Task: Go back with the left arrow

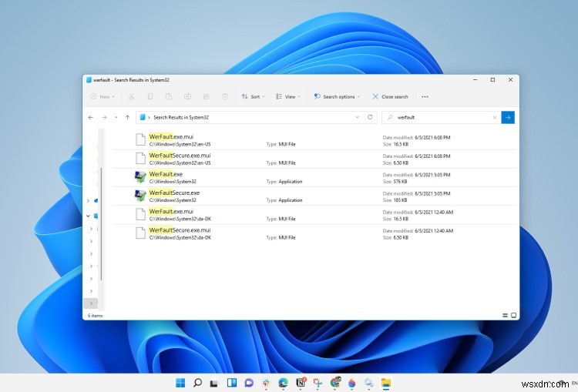Action: (x=91, y=118)
